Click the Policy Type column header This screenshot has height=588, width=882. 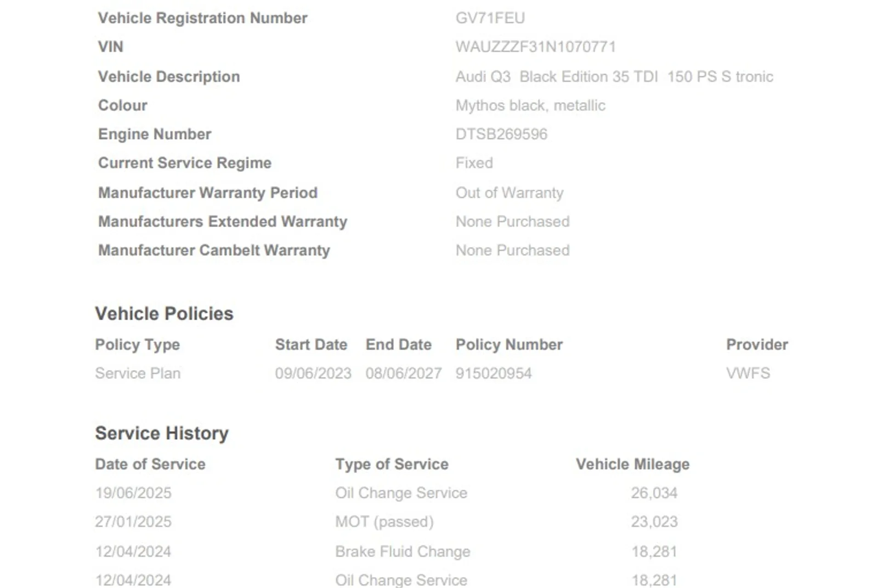[x=137, y=345]
